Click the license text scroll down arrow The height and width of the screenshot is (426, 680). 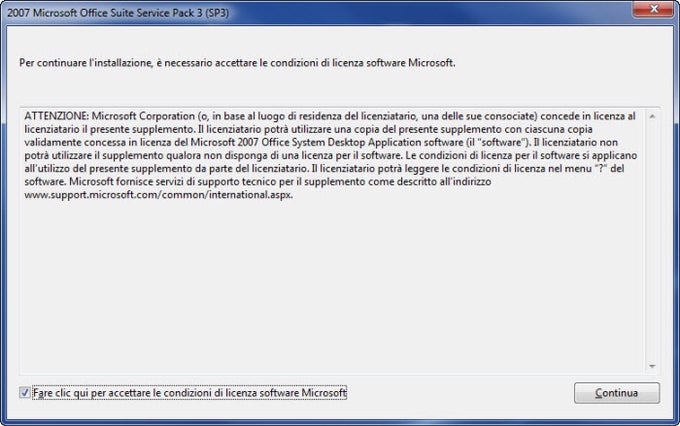[652, 367]
